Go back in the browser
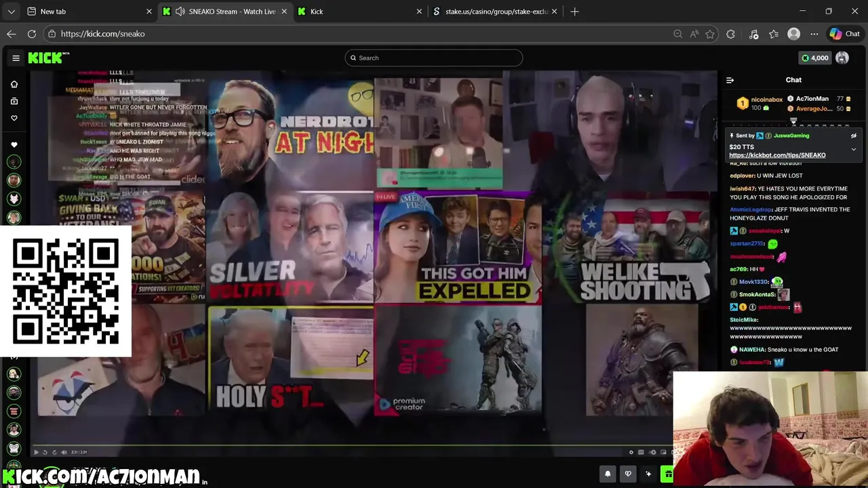 (12, 34)
